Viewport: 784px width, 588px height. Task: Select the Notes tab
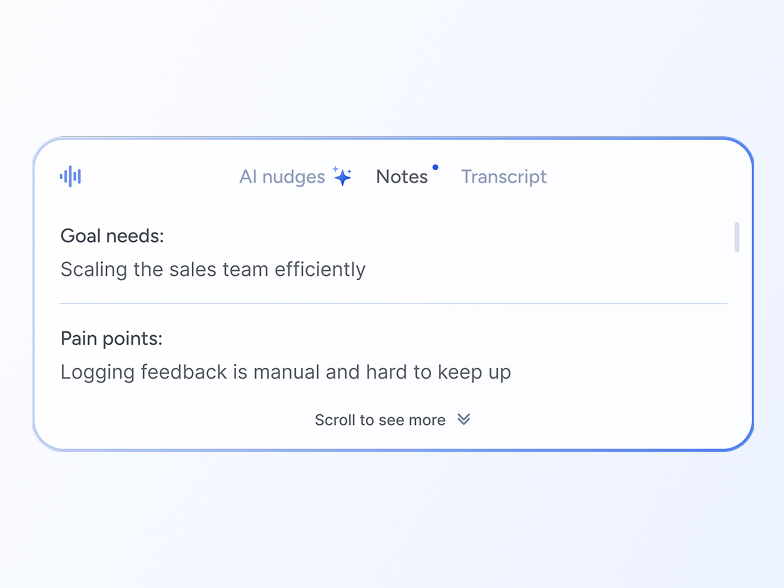click(402, 177)
